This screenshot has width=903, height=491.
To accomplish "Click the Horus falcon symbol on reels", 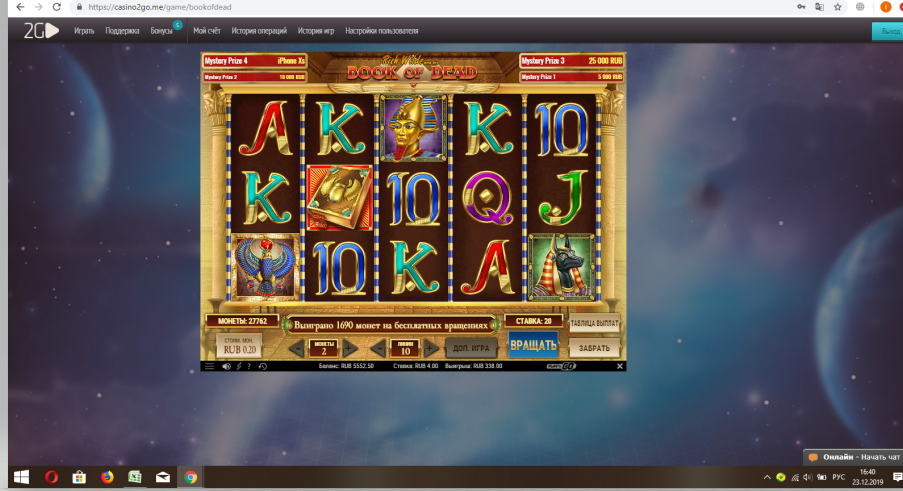I will coord(265,267).
